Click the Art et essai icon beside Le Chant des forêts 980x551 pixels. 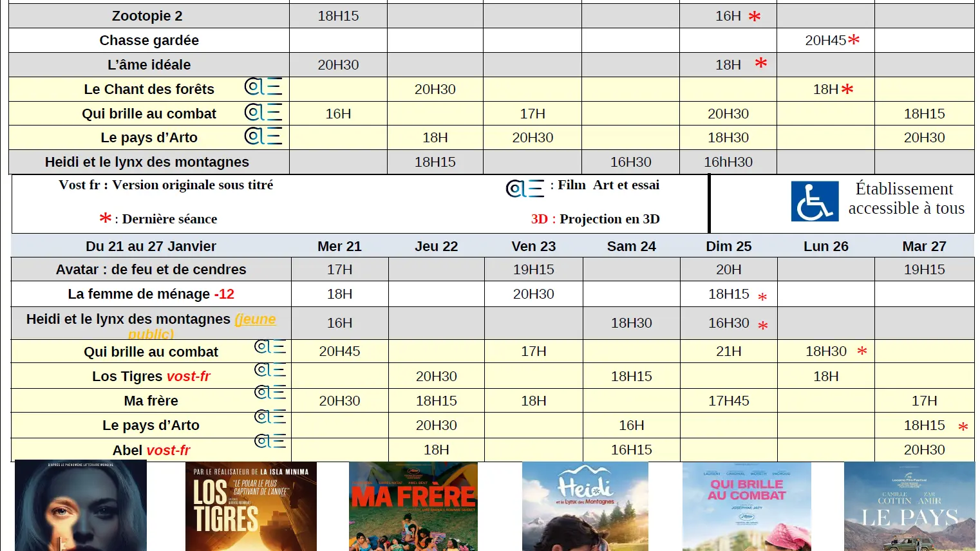[264, 88]
